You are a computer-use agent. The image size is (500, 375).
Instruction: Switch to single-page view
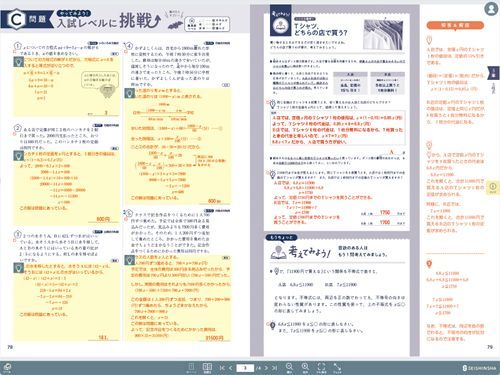191,367
